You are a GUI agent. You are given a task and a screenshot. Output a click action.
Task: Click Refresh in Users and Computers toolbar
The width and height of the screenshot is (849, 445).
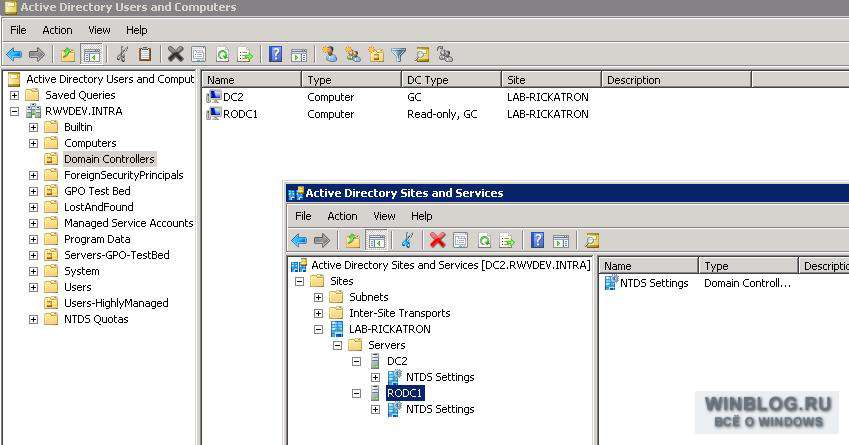[x=222, y=55]
